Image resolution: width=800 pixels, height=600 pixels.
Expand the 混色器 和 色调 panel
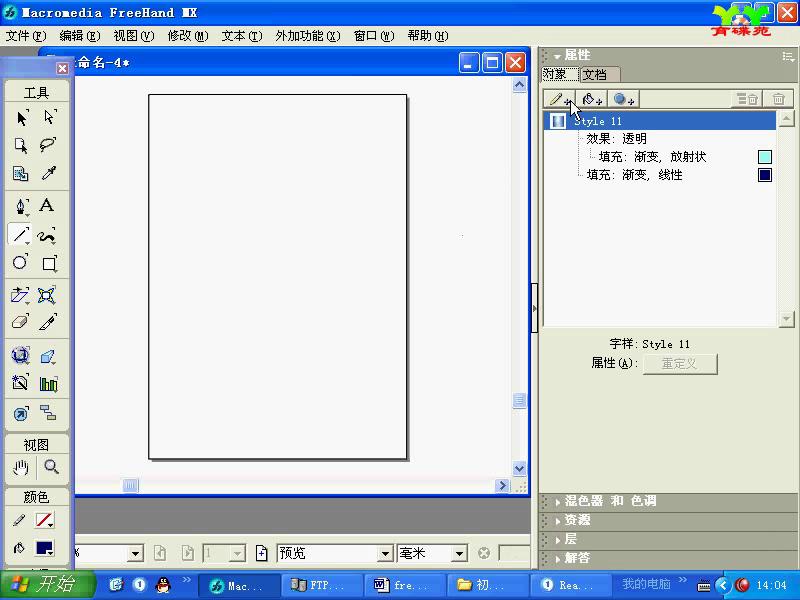tap(558, 502)
